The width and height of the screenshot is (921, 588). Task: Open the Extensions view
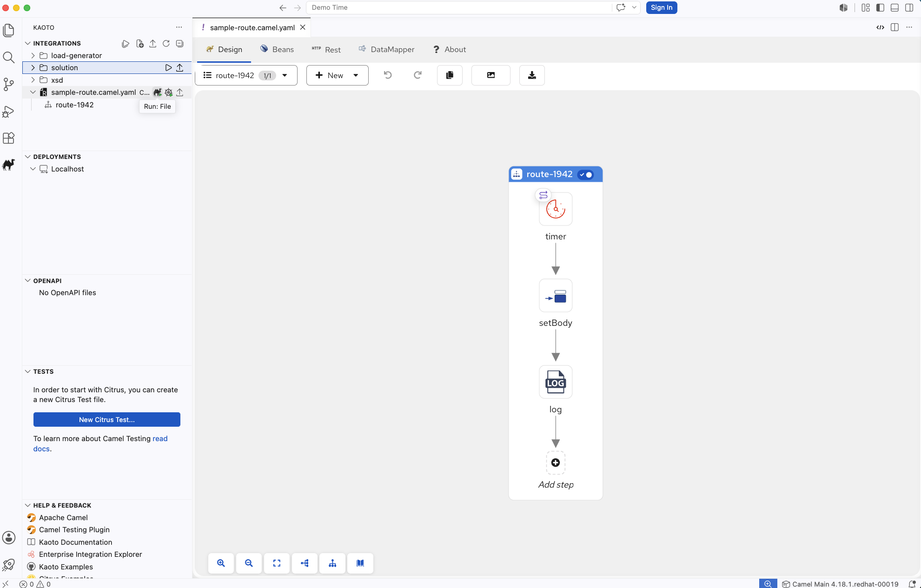9,138
